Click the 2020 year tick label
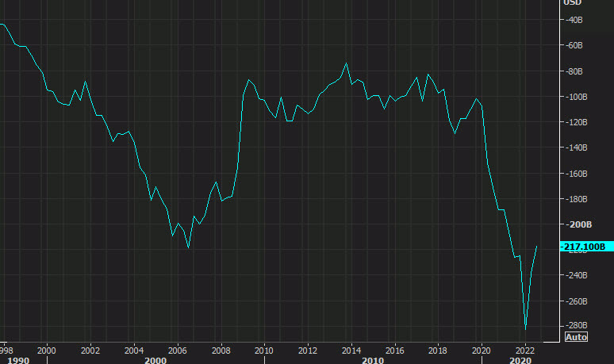The image size is (614, 364). tap(482, 351)
